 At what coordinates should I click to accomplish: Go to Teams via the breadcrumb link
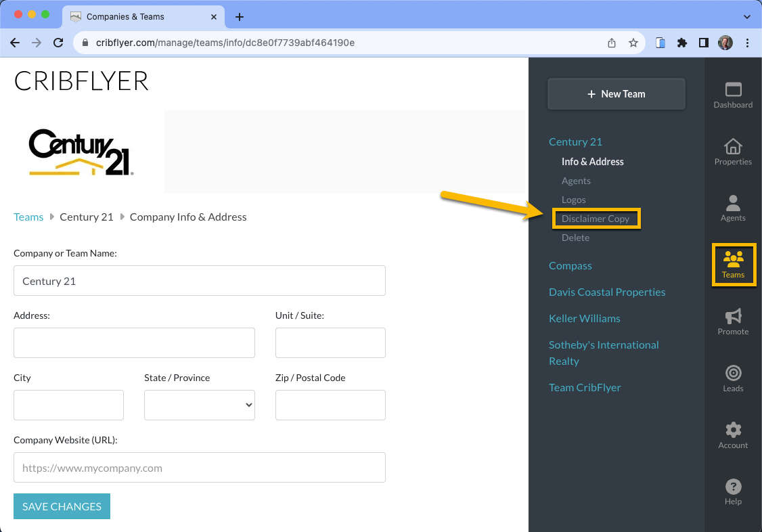point(28,217)
